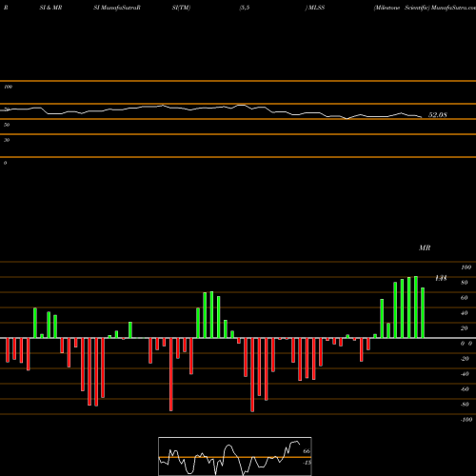Viewport: 476px width, 476px height.
Task: Click the -15 value in the mini chart
Action: coord(307,463)
